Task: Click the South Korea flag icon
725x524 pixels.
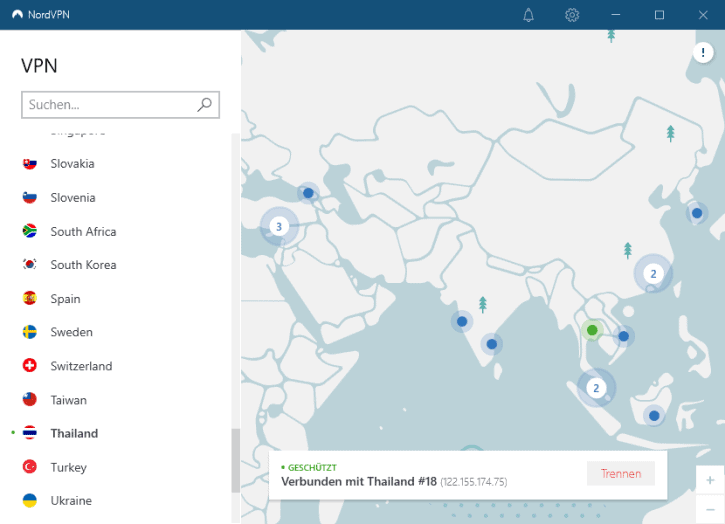Action: [x=30, y=265]
